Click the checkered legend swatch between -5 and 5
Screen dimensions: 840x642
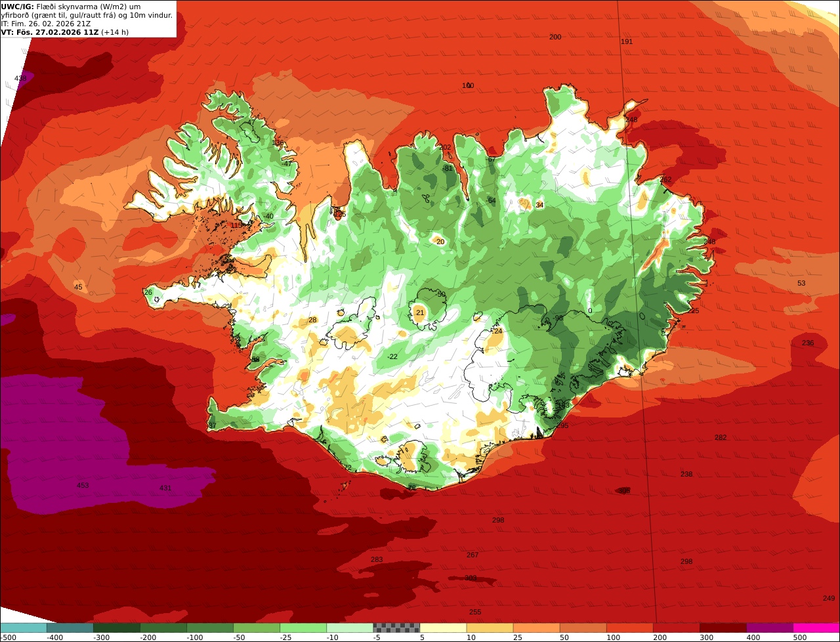pyautogui.click(x=396, y=628)
